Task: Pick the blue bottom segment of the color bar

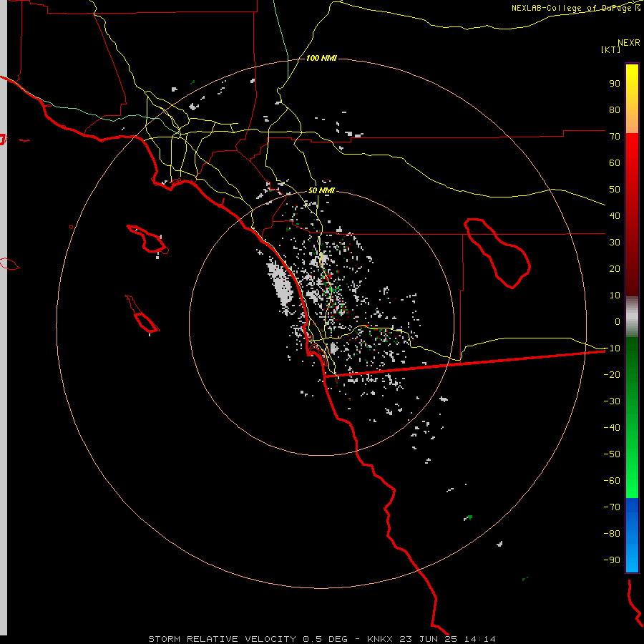Action: [x=632, y=535]
